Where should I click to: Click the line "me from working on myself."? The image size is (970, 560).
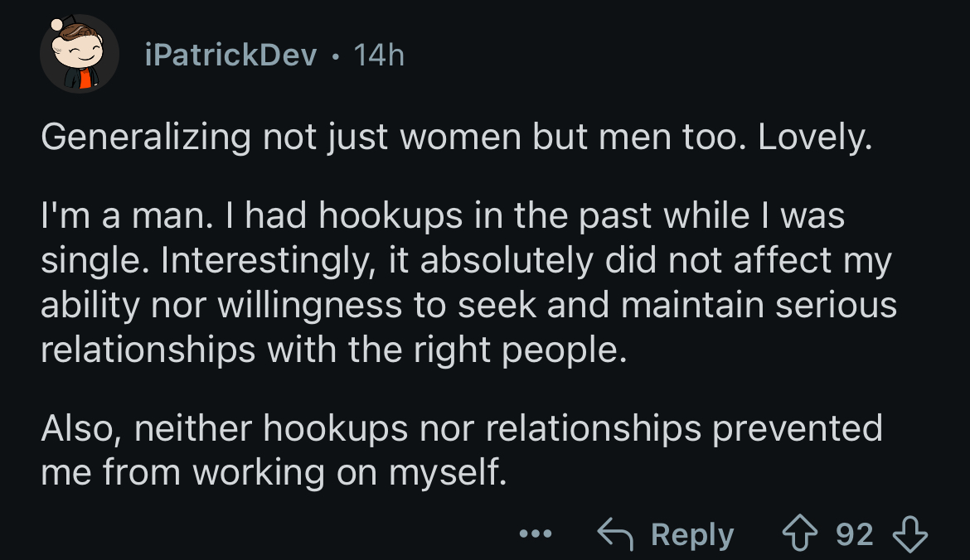point(274,473)
